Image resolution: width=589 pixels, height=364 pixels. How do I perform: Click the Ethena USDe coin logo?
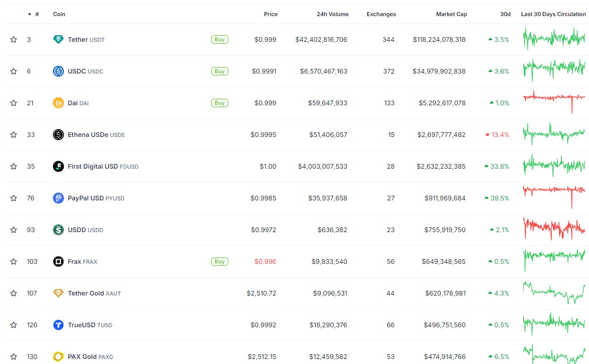(x=58, y=135)
